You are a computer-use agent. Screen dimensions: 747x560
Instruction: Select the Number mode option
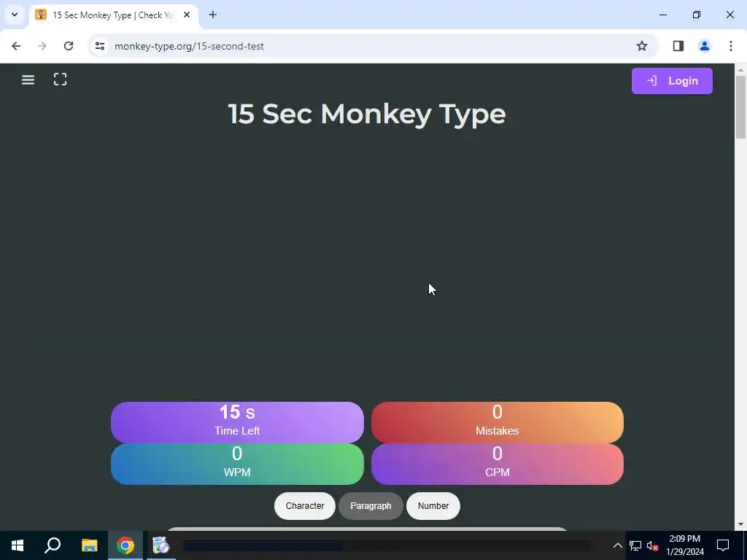(433, 506)
